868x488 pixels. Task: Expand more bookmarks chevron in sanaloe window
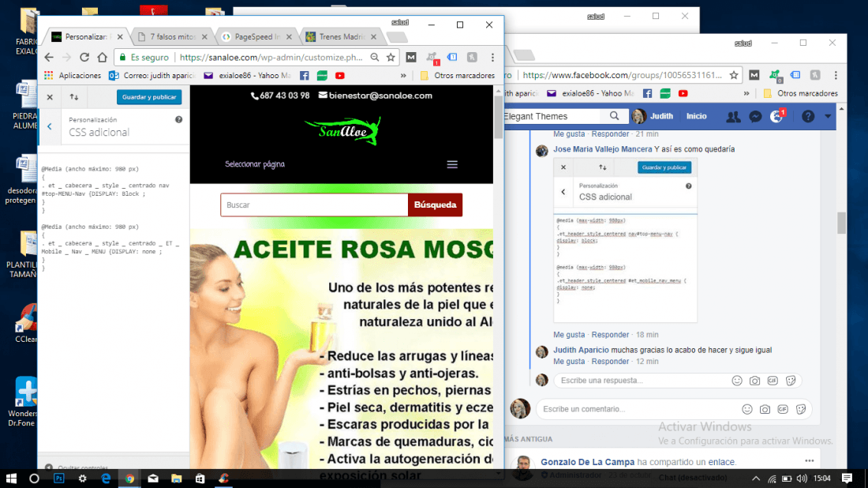click(x=403, y=75)
